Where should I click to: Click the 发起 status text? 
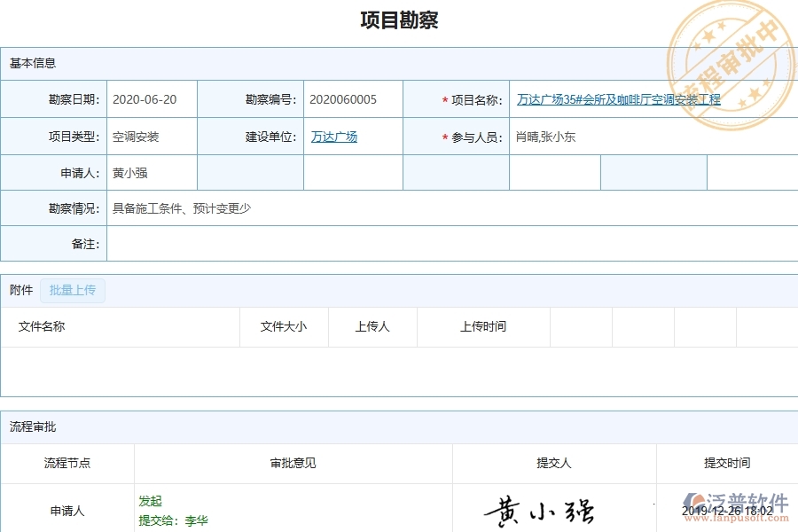(x=151, y=501)
